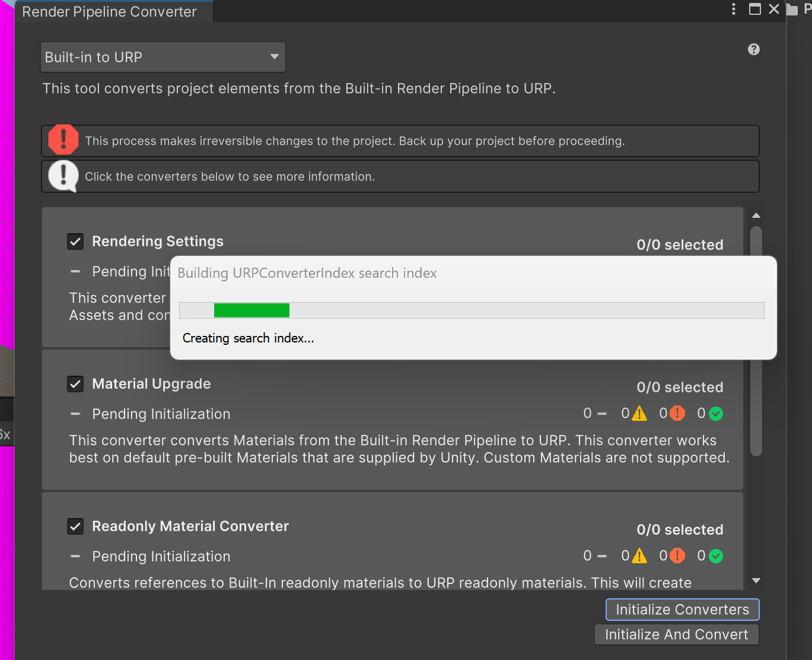Click Readonly Material Converter Pending Initialization text
812x660 pixels.
[x=161, y=556]
